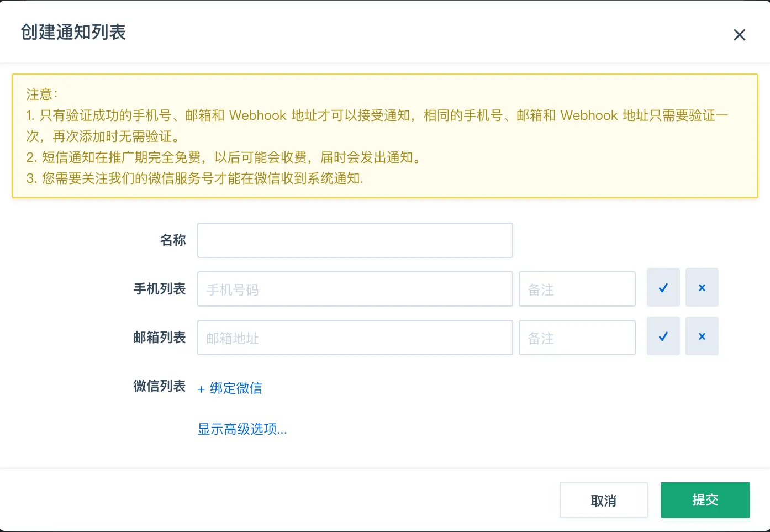The image size is (770, 532).
Task: Confirm the phone number entry with checkmark
Action: click(x=663, y=288)
